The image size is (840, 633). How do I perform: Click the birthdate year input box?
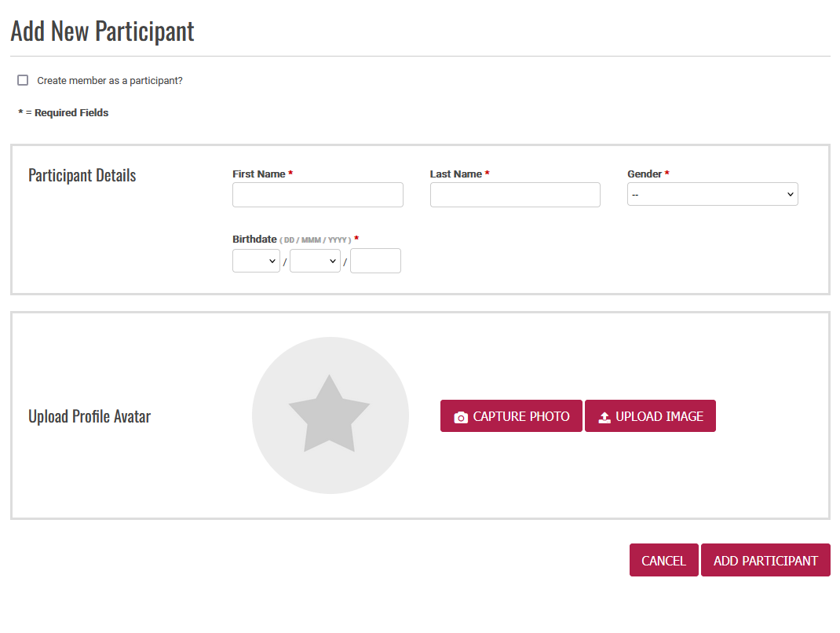coord(375,260)
